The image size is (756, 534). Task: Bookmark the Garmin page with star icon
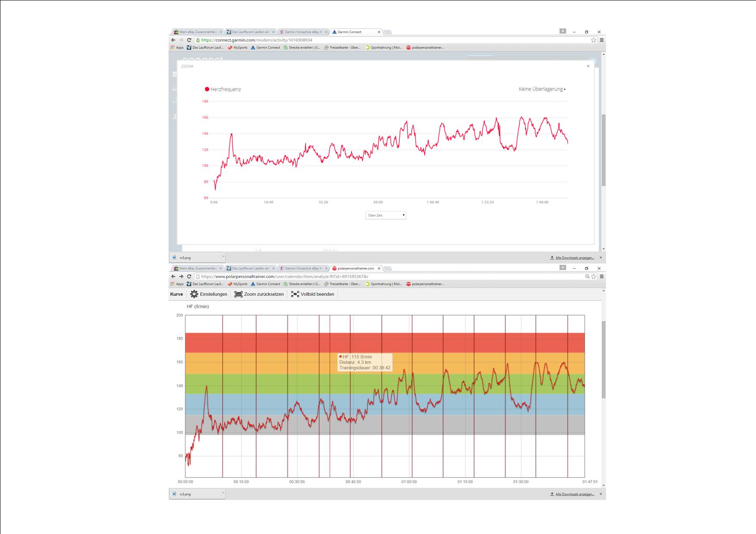click(x=594, y=40)
